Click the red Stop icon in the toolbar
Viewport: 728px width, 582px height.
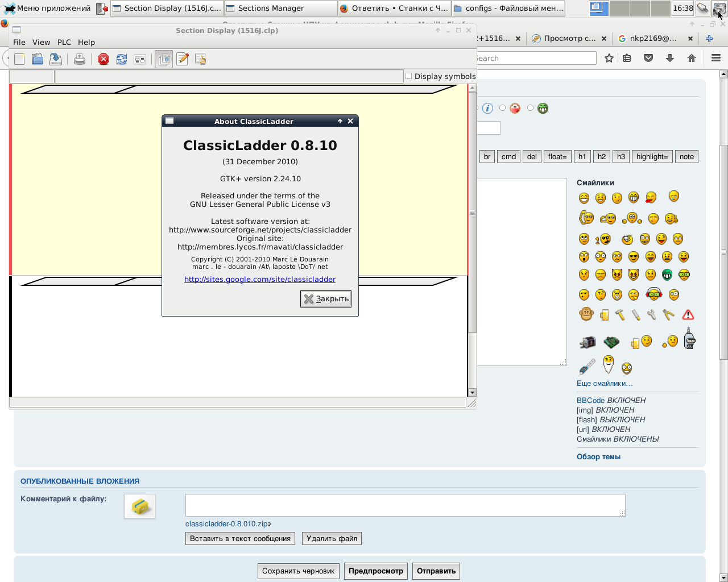coord(104,59)
